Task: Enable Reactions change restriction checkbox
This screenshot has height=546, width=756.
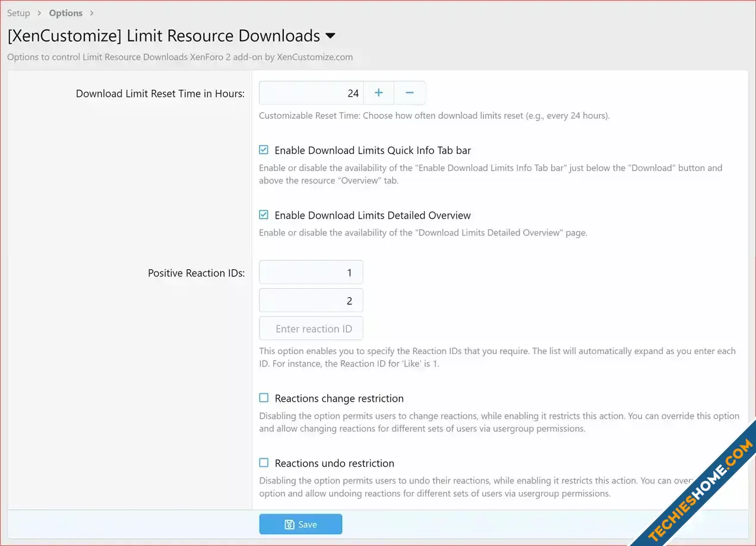Action: pyautogui.click(x=264, y=398)
